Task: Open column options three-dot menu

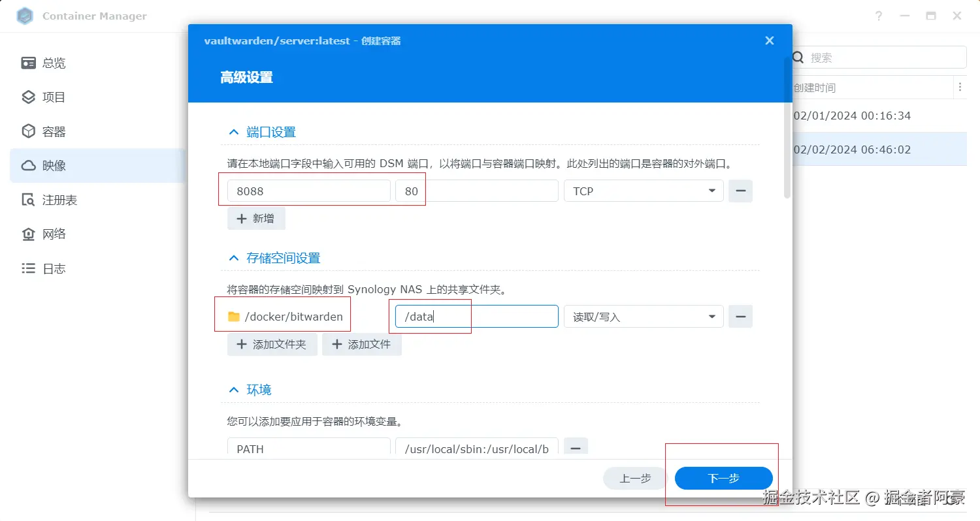Action: tap(960, 87)
